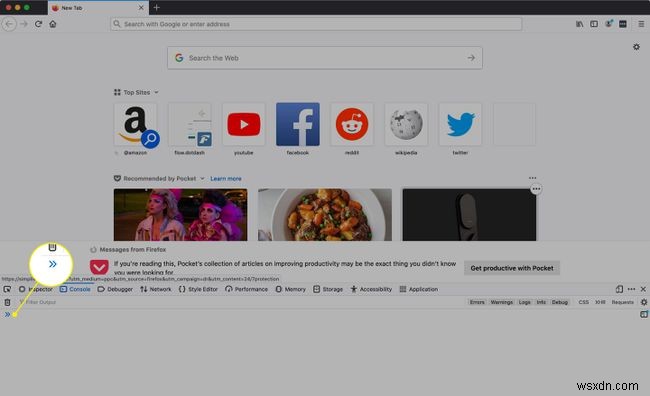Open new tab page settings gear
Screen dimensions: 650x396
[636, 47]
